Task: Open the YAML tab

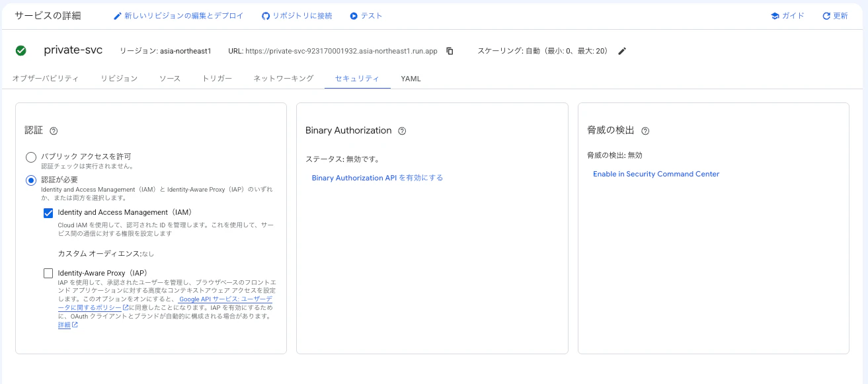Action: [x=411, y=79]
